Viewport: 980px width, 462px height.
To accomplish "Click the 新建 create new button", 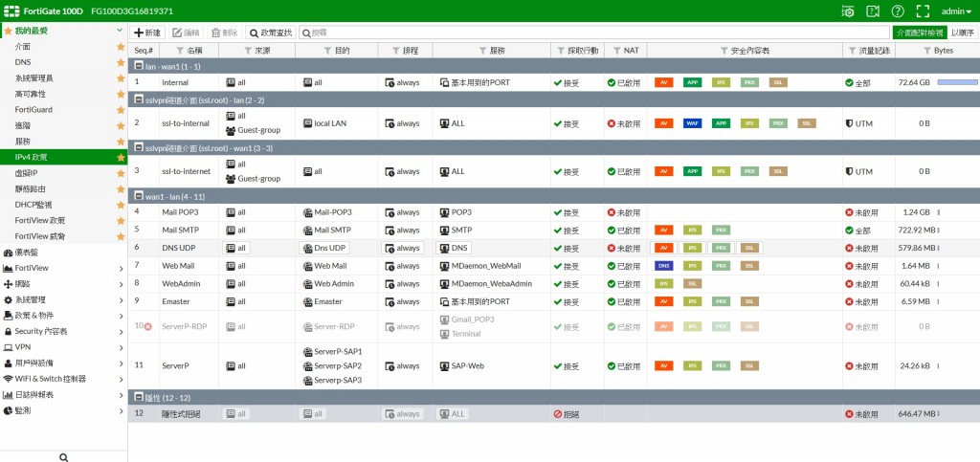I will (x=147, y=33).
